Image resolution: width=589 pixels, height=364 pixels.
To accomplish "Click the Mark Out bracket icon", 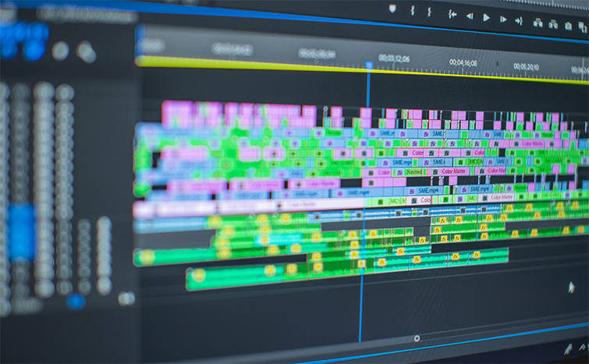I will [429, 12].
